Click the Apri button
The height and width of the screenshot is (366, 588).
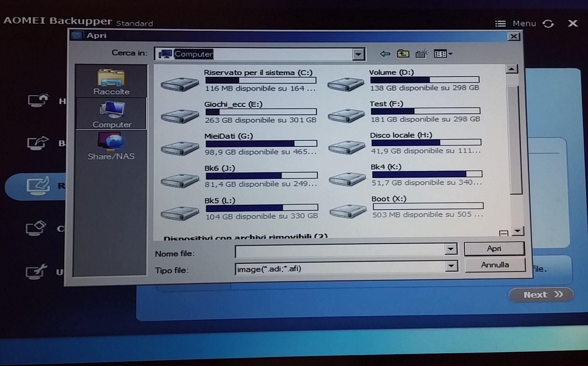tap(494, 249)
